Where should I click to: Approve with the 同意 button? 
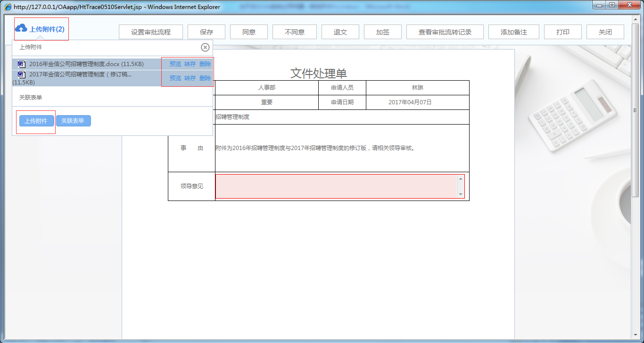click(x=249, y=32)
